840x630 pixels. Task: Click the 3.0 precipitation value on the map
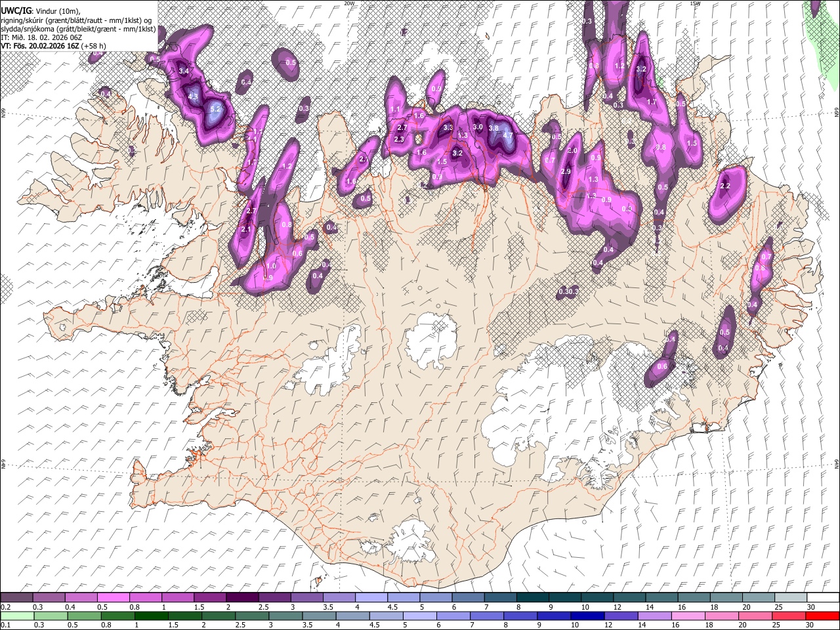[x=478, y=127]
